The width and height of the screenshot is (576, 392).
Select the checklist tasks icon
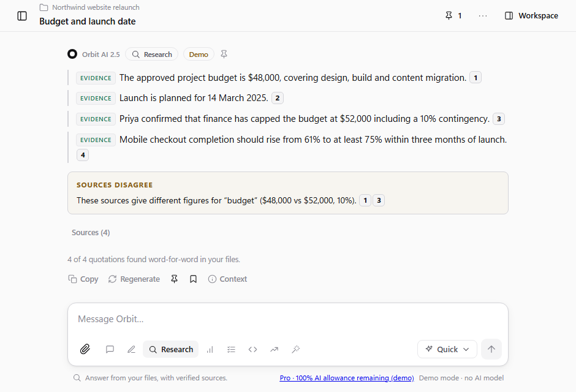pyautogui.click(x=231, y=349)
